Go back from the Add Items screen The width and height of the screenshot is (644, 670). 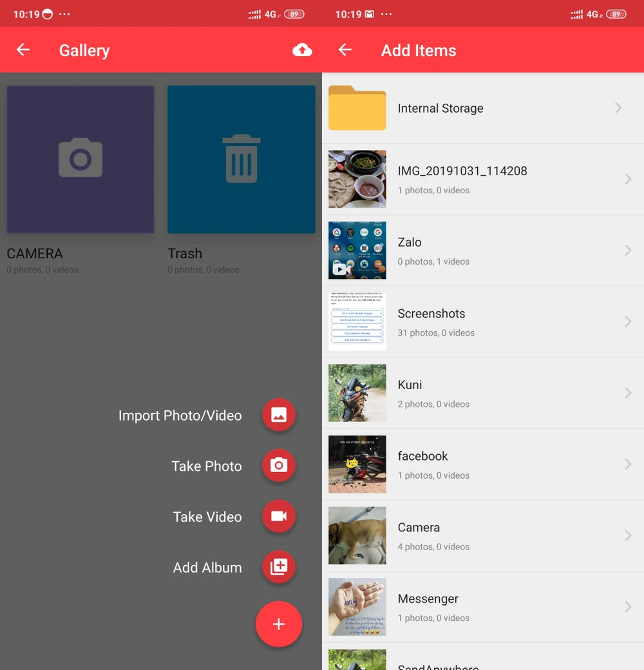[345, 50]
